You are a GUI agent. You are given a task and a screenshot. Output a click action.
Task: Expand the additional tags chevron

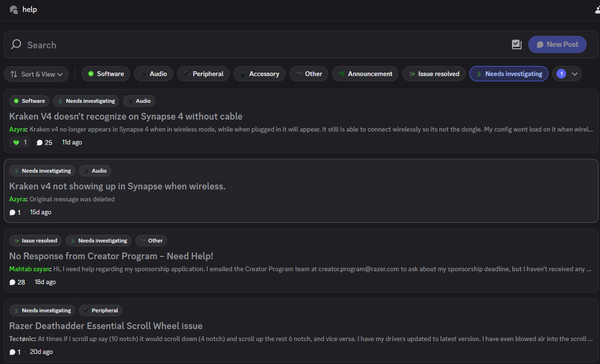point(575,74)
